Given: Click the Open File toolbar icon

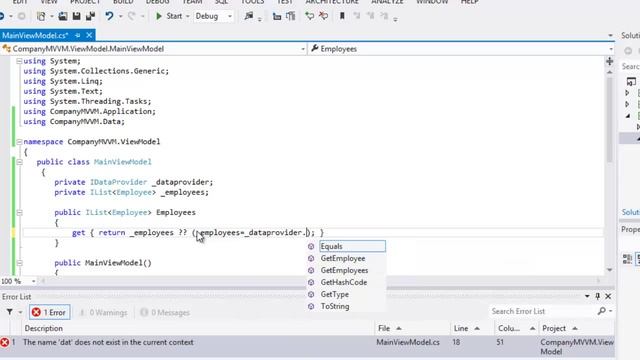Looking at the screenshot, I should click(63, 16).
